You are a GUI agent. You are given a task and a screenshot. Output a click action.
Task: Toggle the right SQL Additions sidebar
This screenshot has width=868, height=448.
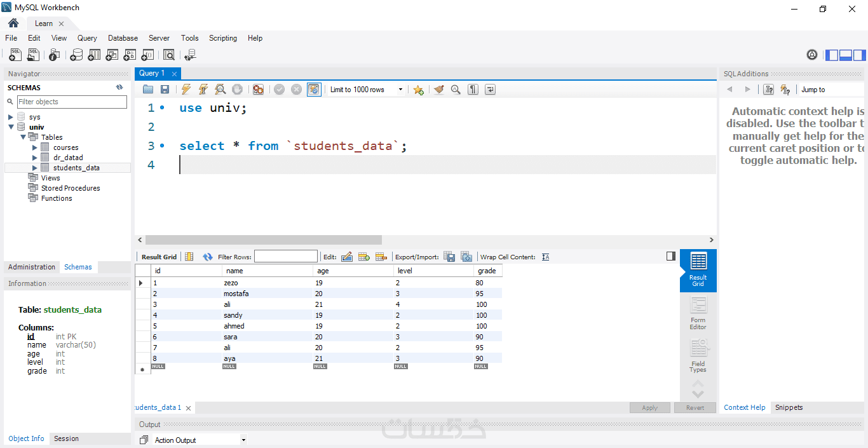click(x=858, y=55)
